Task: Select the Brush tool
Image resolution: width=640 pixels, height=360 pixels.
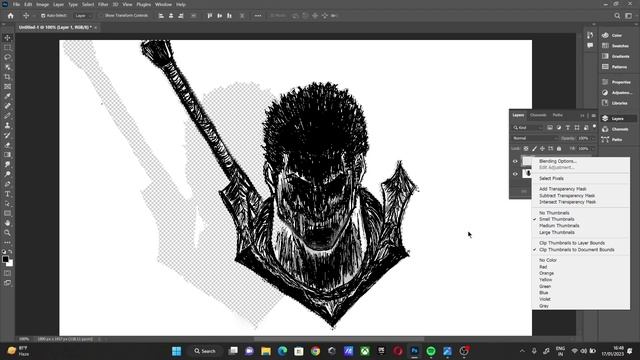Action: (7, 116)
